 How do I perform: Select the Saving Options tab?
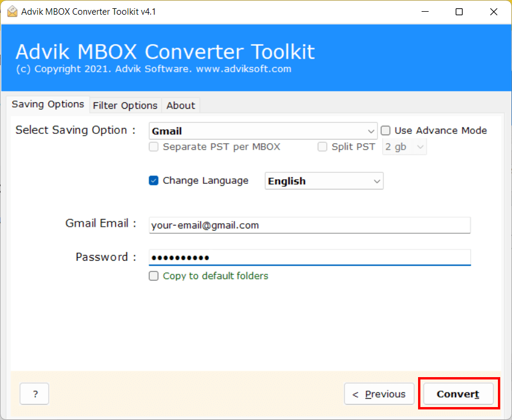pos(48,104)
